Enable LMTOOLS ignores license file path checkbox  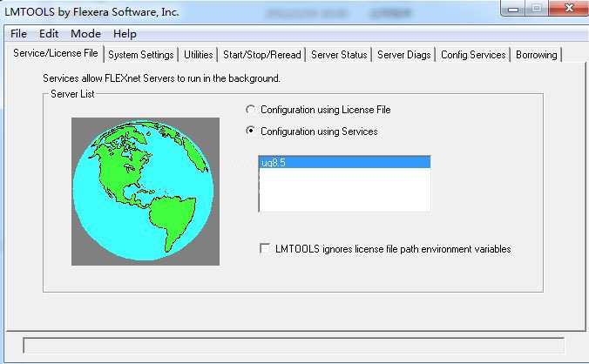click(265, 249)
